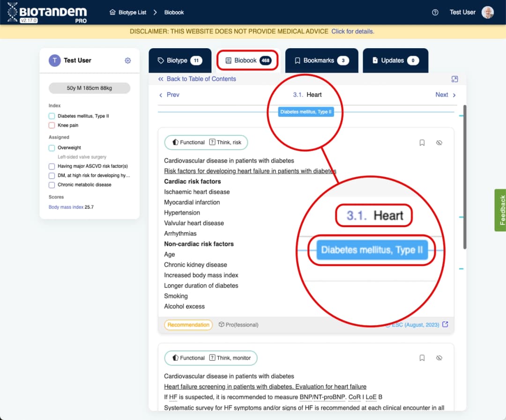The height and width of the screenshot is (420, 506).
Task: Click the help question mark icon
Action: tap(435, 13)
